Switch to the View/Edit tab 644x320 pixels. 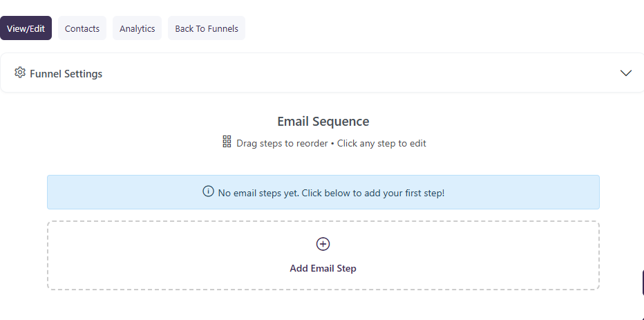[26, 28]
